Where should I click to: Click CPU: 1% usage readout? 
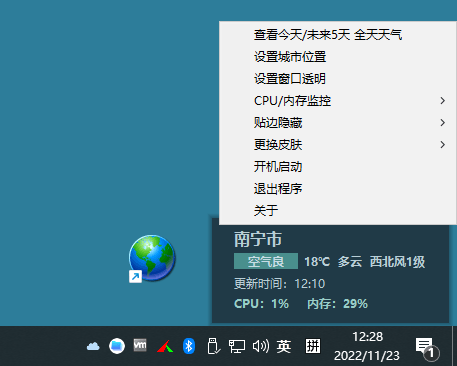(261, 304)
